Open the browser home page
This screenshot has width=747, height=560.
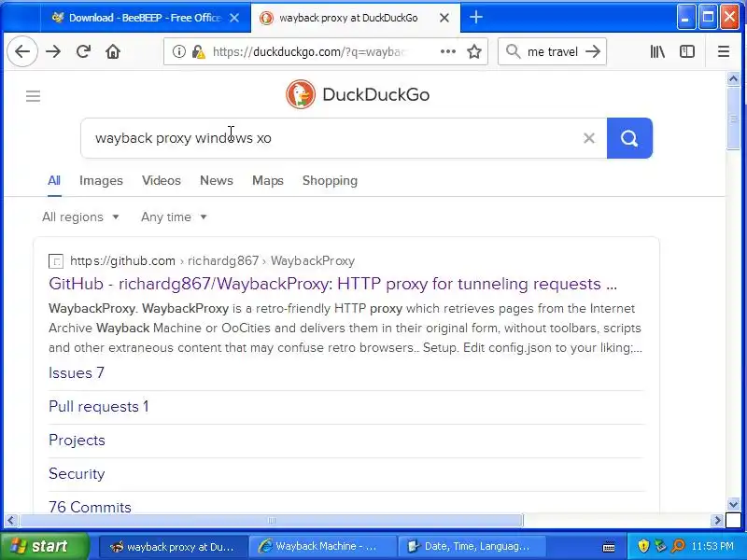coord(113,51)
